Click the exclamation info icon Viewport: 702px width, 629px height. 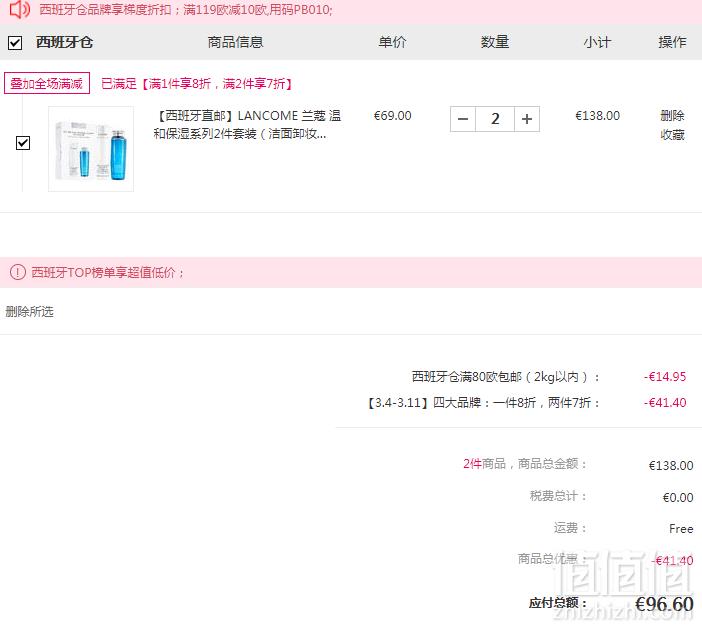(17, 272)
